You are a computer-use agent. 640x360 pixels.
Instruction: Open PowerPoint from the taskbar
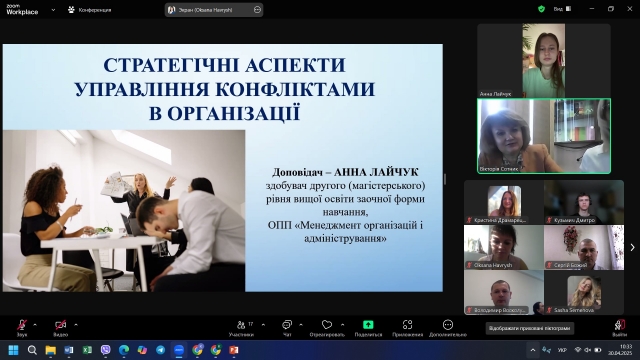pos(233,350)
